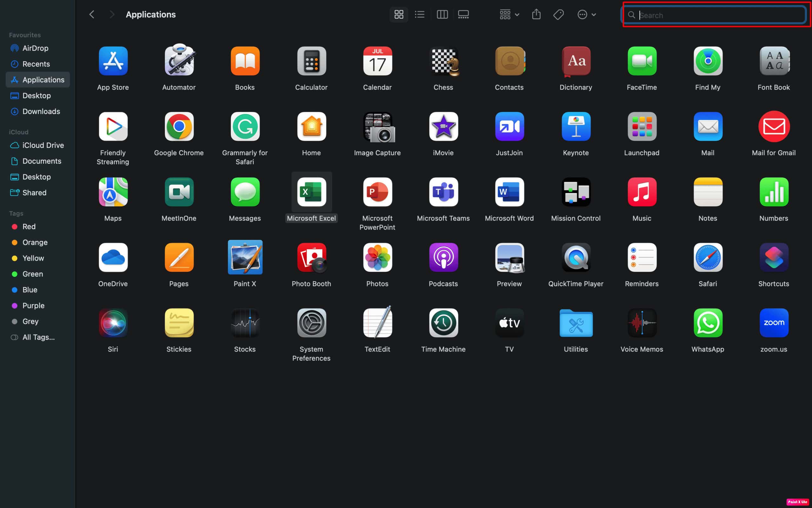Select the Launchpad icon
Image resolution: width=812 pixels, height=508 pixels.
[x=642, y=126]
